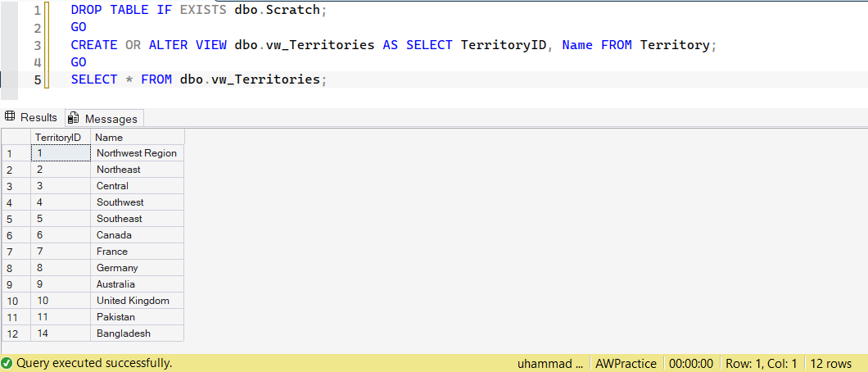Select the cell 'Northeast'
This screenshot has width=868, height=372.
[x=137, y=170]
